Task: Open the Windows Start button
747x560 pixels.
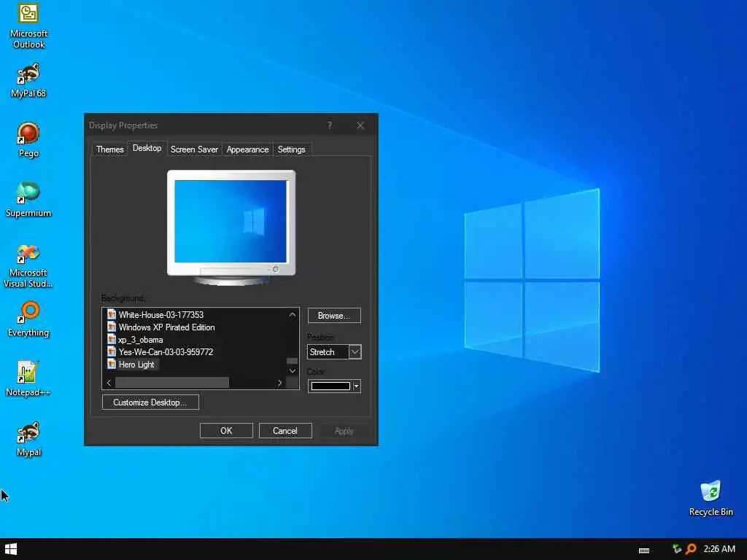Action: 10,549
